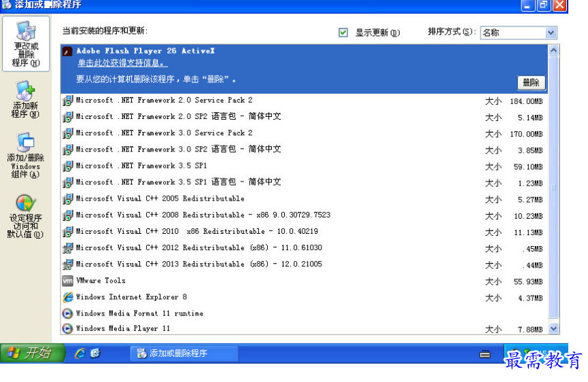Click icon for Visual C++ 2005 Redistributable
The height and width of the screenshot is (382, 588).
click(67, 198)
